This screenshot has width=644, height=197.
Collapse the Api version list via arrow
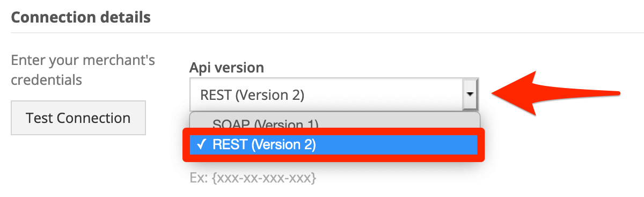[470, 94]
